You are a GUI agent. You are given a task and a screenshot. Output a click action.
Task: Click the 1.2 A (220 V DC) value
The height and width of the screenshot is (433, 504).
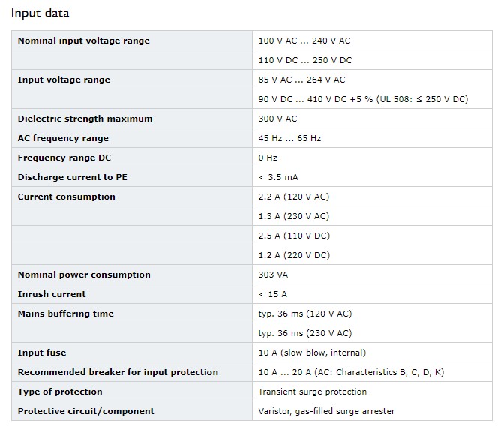[294, 255]
